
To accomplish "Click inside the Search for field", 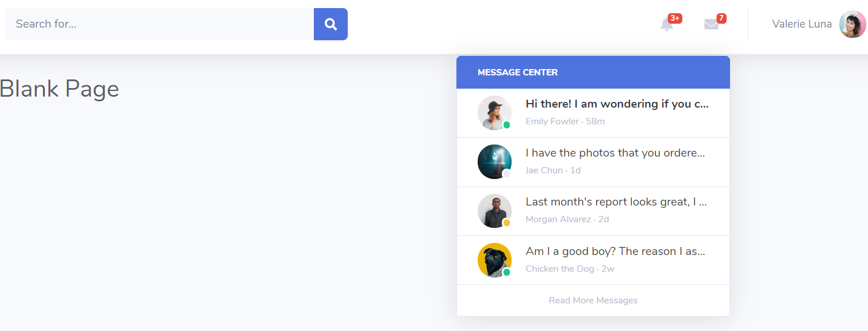I will (x=159, y=24).
